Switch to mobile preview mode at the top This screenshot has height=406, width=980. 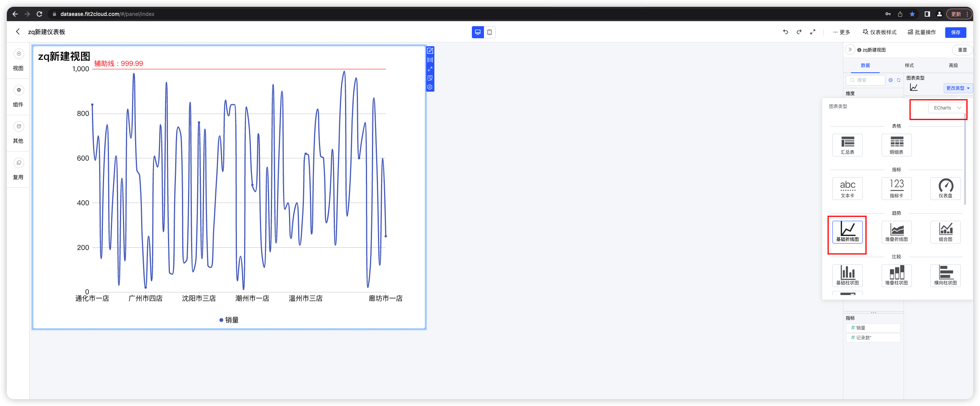point(490,32)
